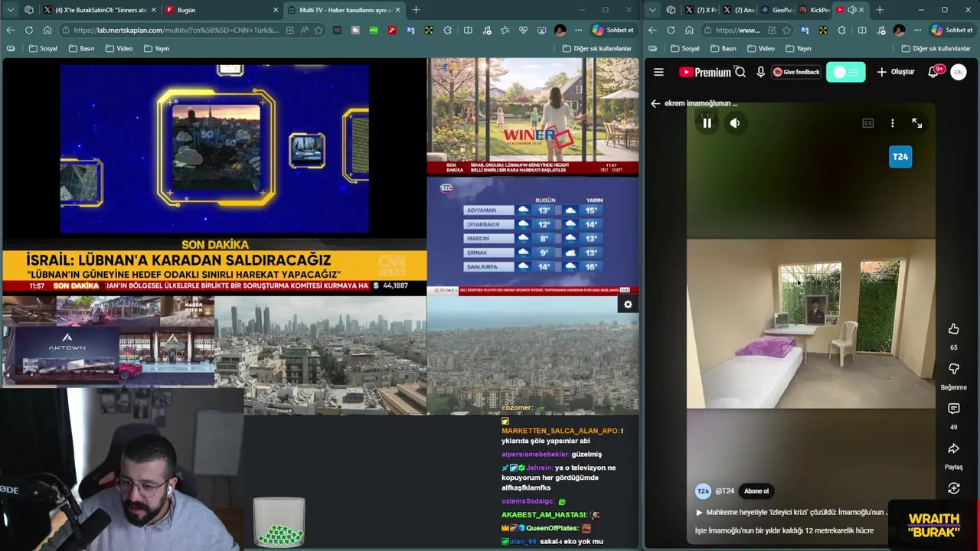Open the Video bookmarks folder in left browser
The height and width of the screenshot is (551, 980).
point(119,48)
